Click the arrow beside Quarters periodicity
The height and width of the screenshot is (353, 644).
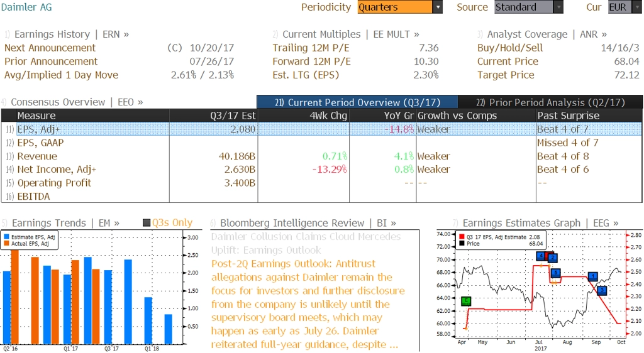pyautogui.click(x=438, y=7)
